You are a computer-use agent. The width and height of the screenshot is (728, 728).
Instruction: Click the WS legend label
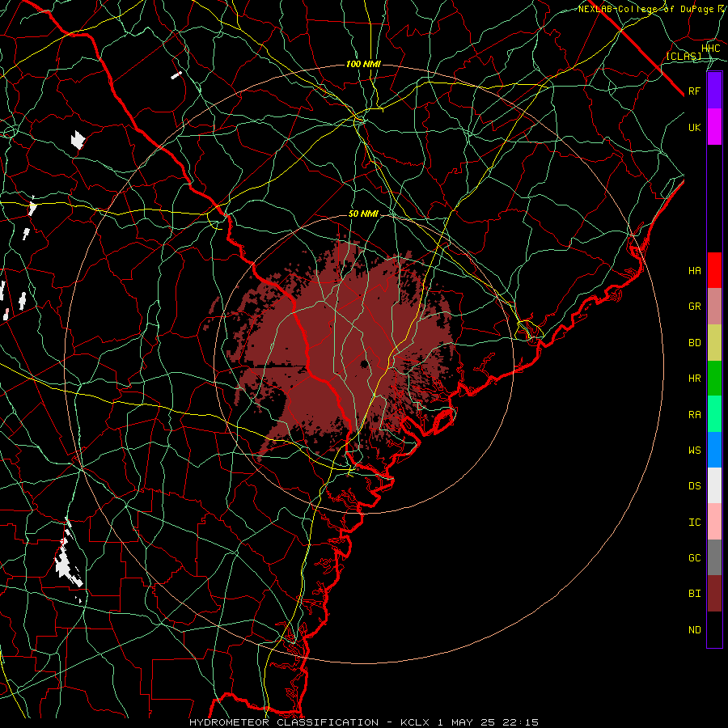(x=695, y=451)
